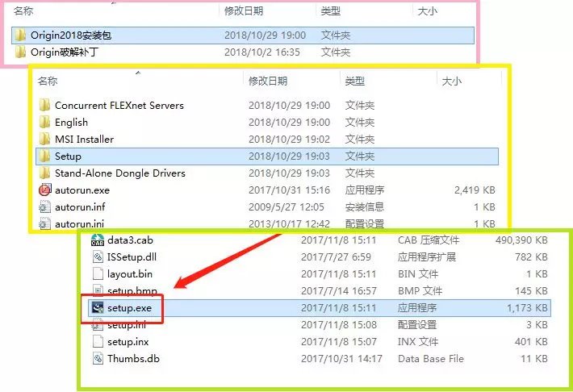Click the BMP 文件 type cell
Viewport: 573px width, 392px height.
(420, 291)
